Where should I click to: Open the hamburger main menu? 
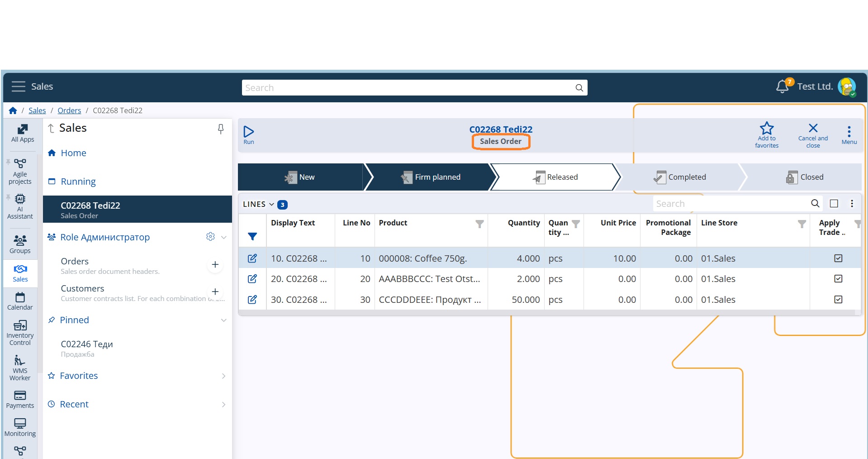pyautogui.click(x=18, y=86)
